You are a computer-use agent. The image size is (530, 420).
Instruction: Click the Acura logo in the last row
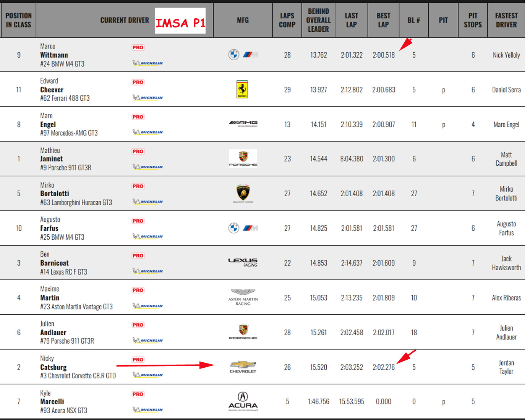[x=243, y=401]
